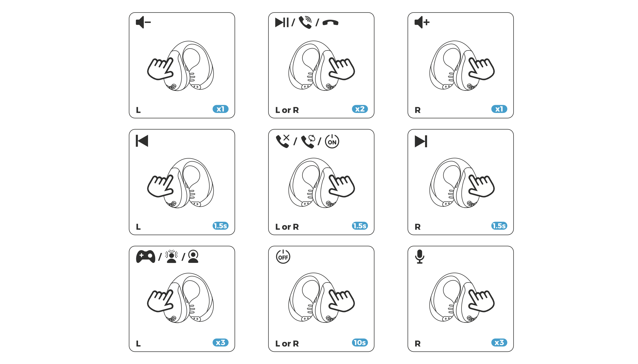This screenshot has height=364, width=638.
Task: Click the power OFF icon
Action: [283, 256]
